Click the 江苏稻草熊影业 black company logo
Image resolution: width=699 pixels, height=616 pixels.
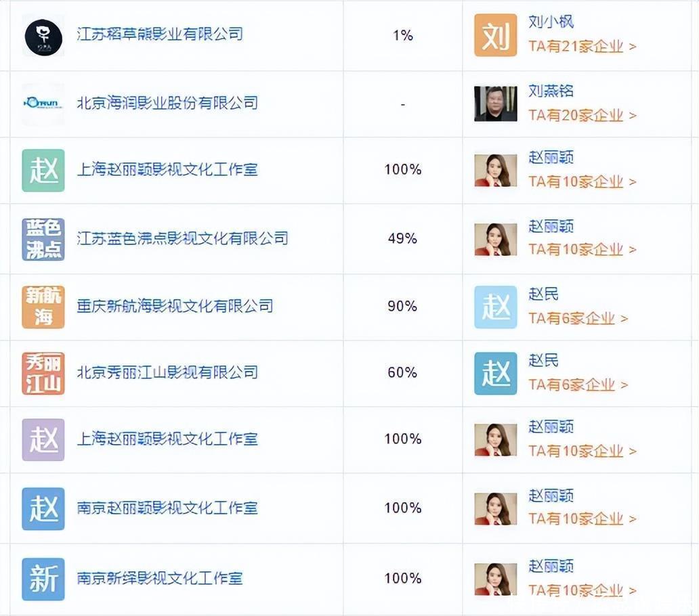tap(43, 37)
